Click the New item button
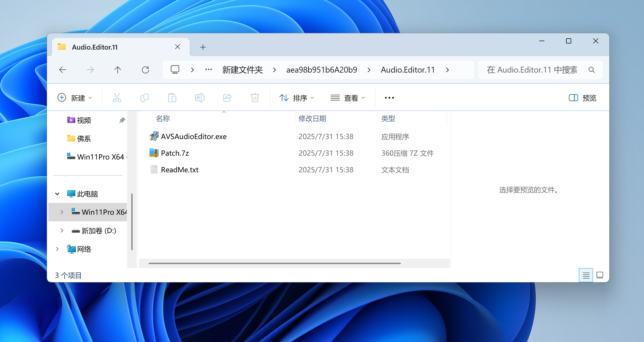 [x=75, y=98]
